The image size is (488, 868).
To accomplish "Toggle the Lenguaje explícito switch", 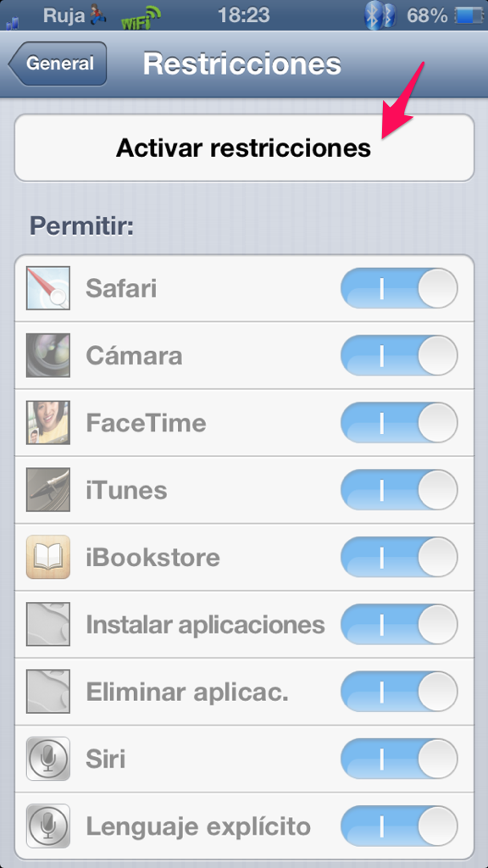I will [399, 826].
